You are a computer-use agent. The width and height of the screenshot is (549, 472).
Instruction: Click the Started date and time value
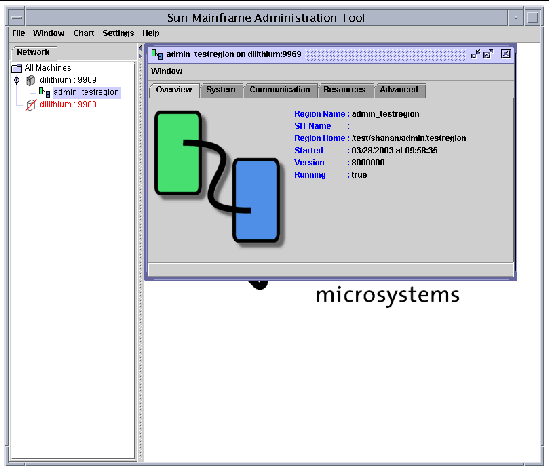[x=395, y=151]
